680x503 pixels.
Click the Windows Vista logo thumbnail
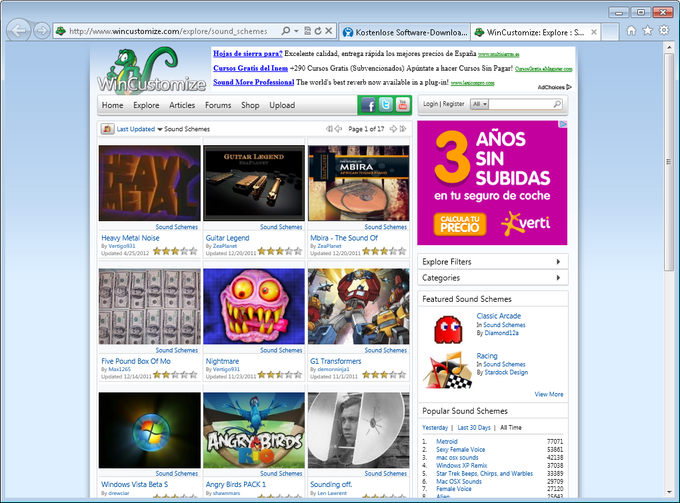pos(150,430)
